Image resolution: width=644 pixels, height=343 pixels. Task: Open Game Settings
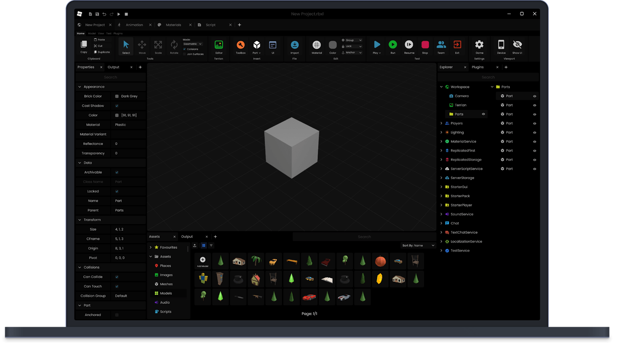click(479, 45)
